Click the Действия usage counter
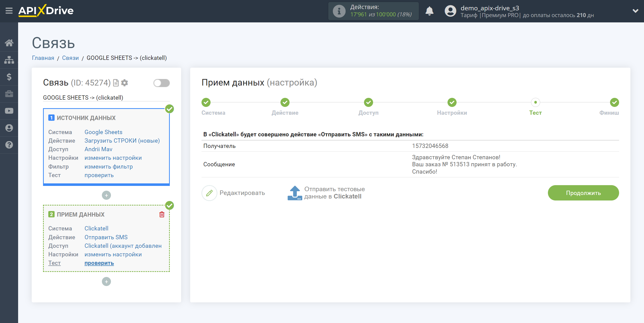The image size is (644, 323). coord(374,11)
